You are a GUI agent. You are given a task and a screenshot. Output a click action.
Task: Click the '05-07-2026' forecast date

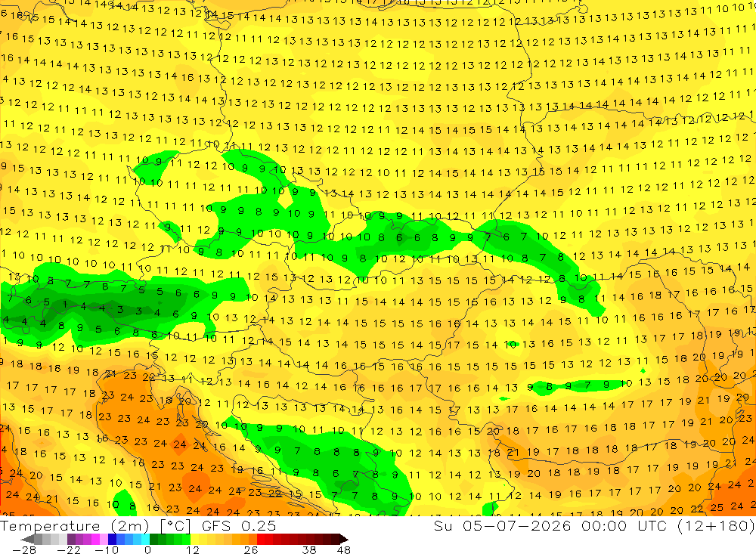[517, 525]
